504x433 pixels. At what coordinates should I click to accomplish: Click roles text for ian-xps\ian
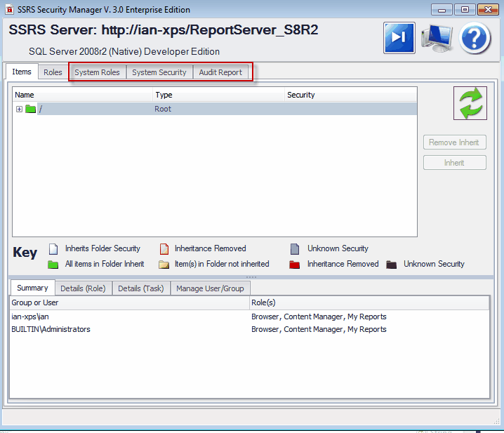319,317
